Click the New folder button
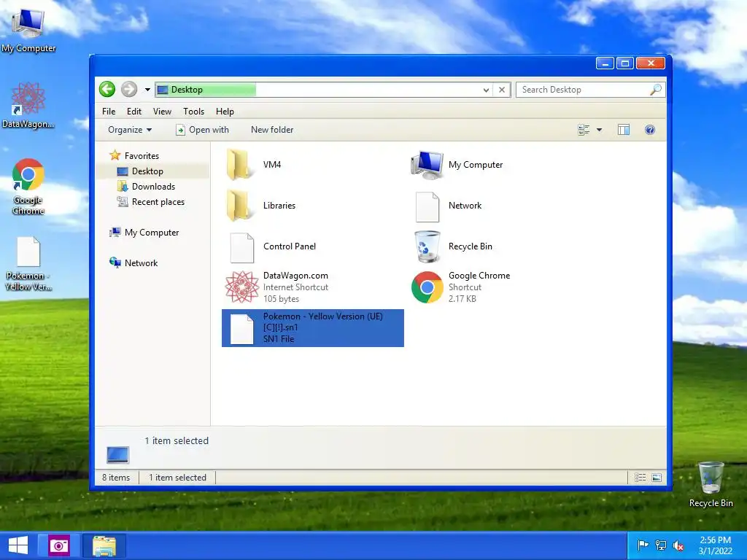The image size is (747, 560). pos(272,130)
